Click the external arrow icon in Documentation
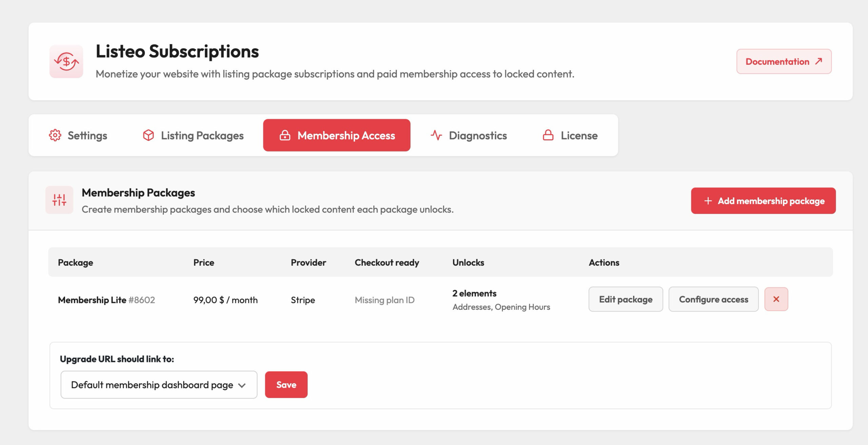 (x=818, y=61)
